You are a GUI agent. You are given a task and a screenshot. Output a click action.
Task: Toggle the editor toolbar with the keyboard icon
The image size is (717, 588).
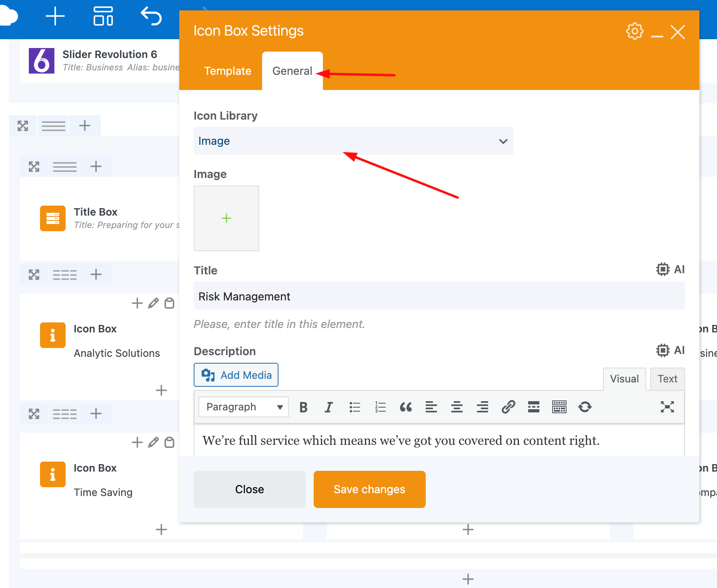point(559,407)
